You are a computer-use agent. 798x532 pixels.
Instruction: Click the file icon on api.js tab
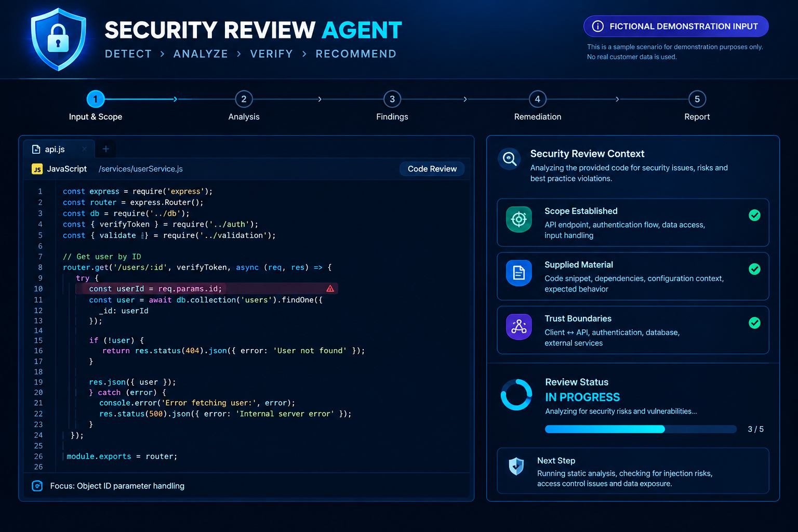click(36, 149)
